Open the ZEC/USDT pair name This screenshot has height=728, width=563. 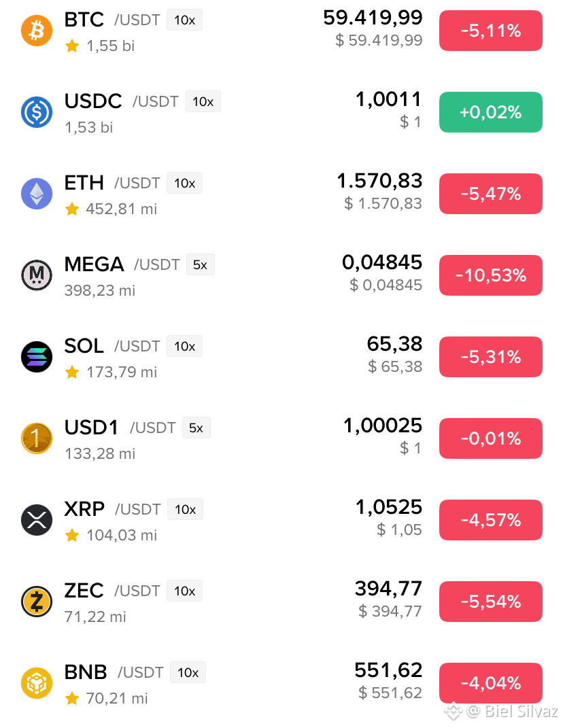[x=112, y=591]
